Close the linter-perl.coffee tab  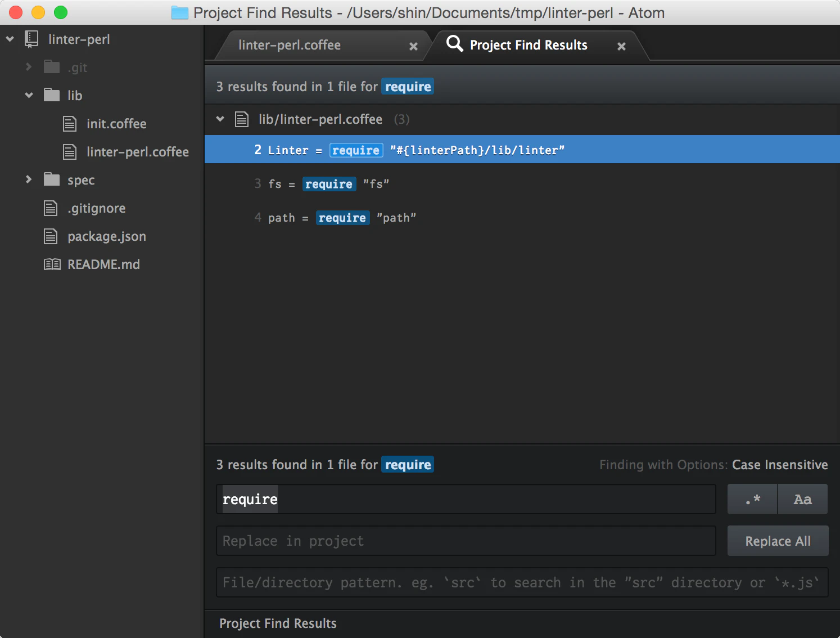tap(413, 46)
